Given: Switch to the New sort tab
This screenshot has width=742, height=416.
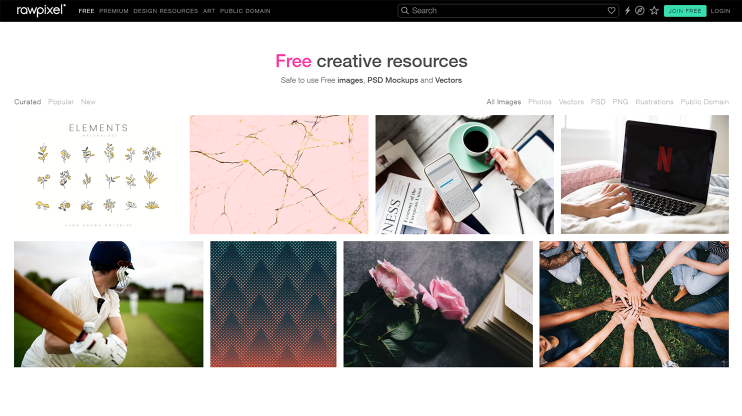Looking at the screenshot, I should click(x=88, y=102).
